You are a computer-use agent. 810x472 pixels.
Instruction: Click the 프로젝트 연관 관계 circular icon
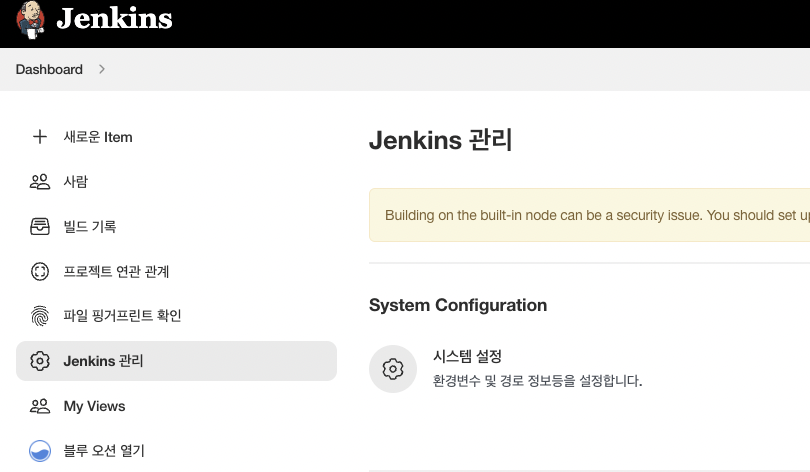(x=40, y=271)
